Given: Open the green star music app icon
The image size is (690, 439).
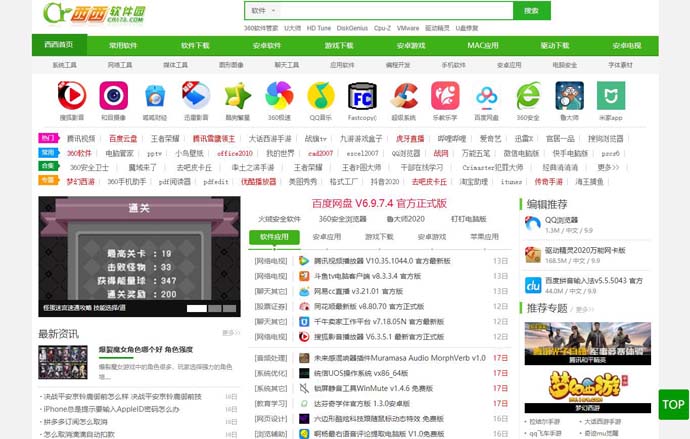Looking at the screenshot, I should 238,95.
